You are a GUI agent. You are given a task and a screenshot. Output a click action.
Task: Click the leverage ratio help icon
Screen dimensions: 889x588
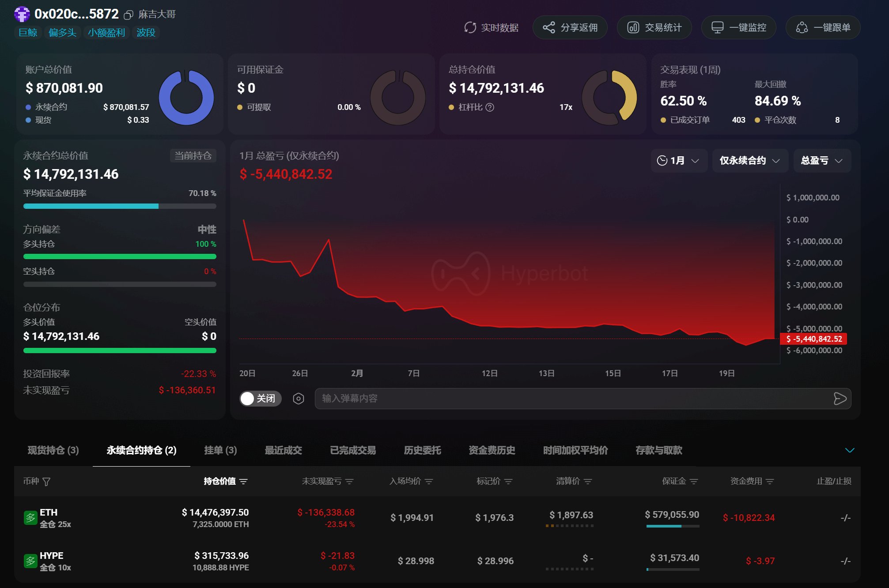tap(490, 107)
